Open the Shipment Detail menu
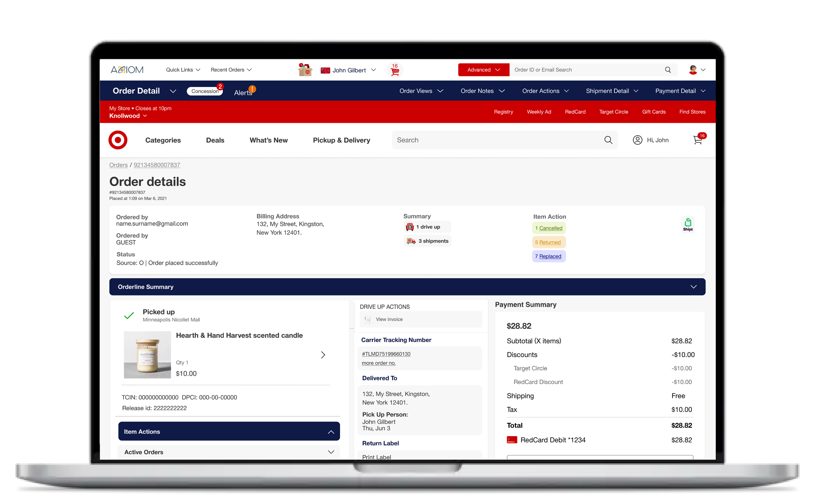Screen dimensions: 815x504 tap(612, 91)
